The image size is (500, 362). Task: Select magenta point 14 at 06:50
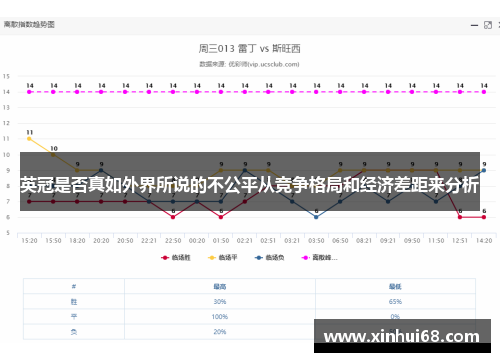point(340,92)
